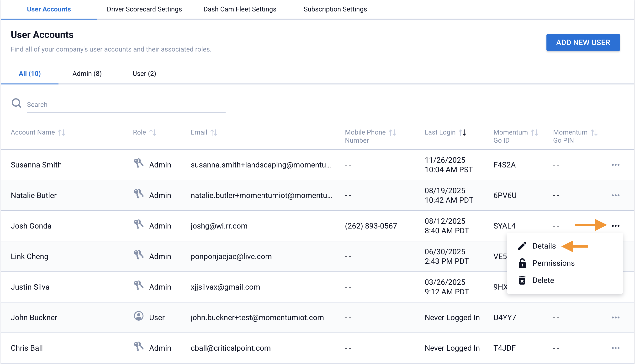Select Details in the context menu
The width and height of the screenshot is (635, 364).
pyautogui.click(x=544, y=246)
